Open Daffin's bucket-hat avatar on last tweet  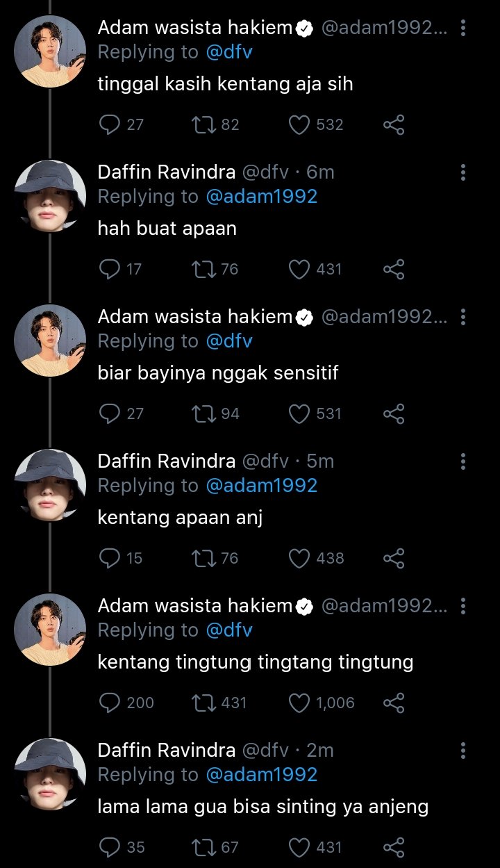click(x=50, y=774)
